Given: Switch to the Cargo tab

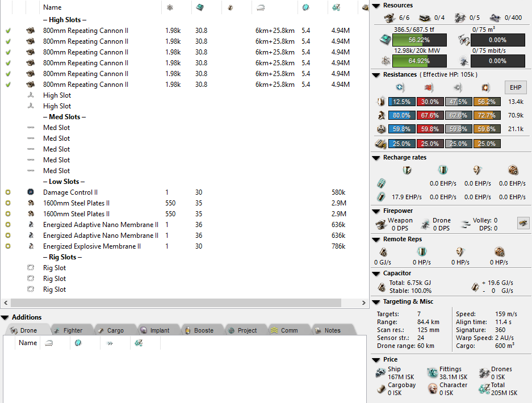Looking at the screenshot, I should coord(115,330).
